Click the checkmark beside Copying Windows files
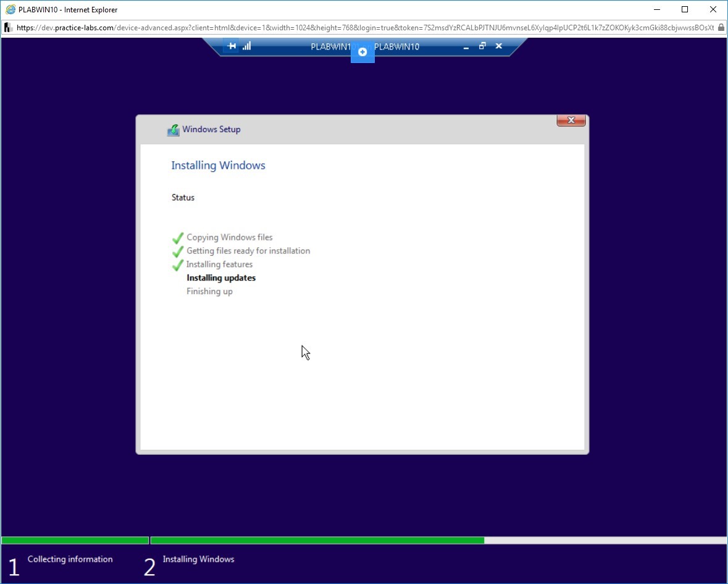Viewport: 728px width, 584px height. point(178,238)
